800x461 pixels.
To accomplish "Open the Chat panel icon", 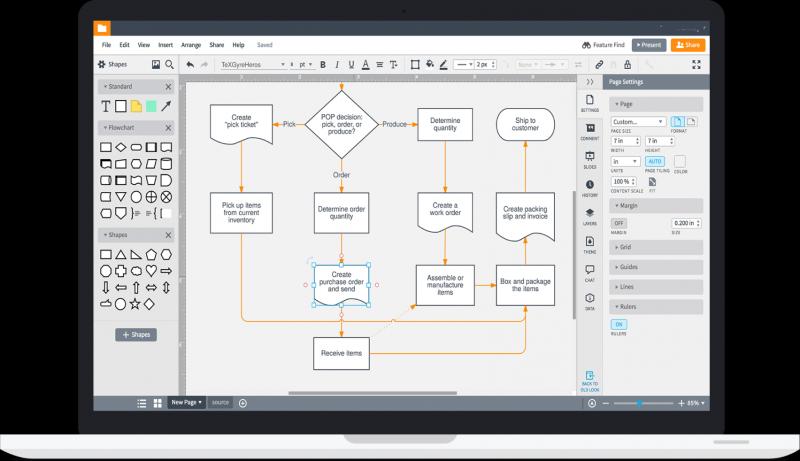I will (x=590, y=270).
